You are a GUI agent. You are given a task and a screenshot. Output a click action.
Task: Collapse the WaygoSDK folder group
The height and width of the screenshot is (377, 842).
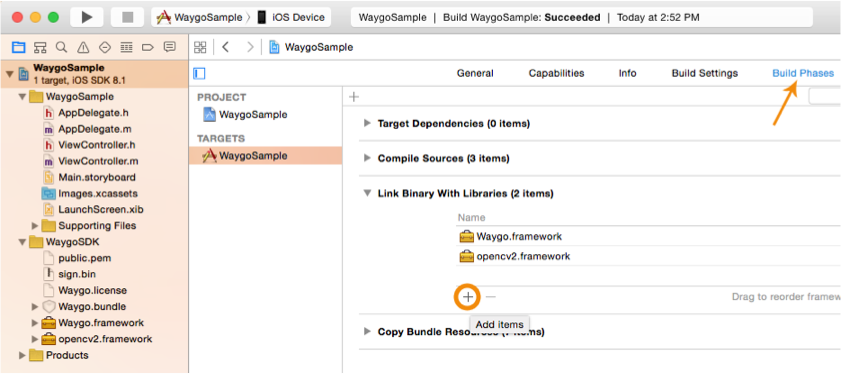[x=22, y=242]
